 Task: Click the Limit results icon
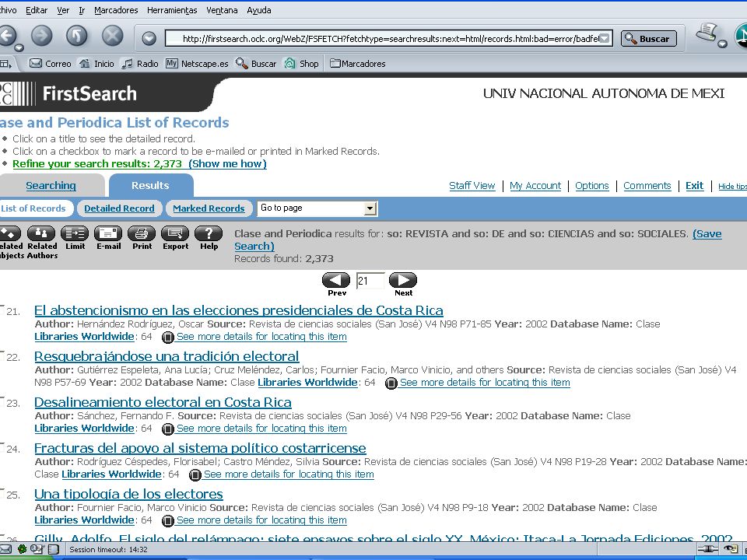[x=75, y=233]
